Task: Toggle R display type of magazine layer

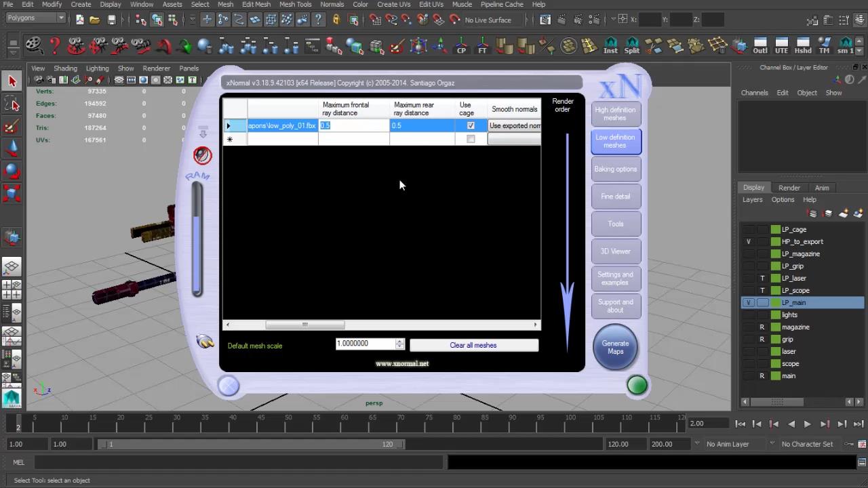Action: coord(762,327)
